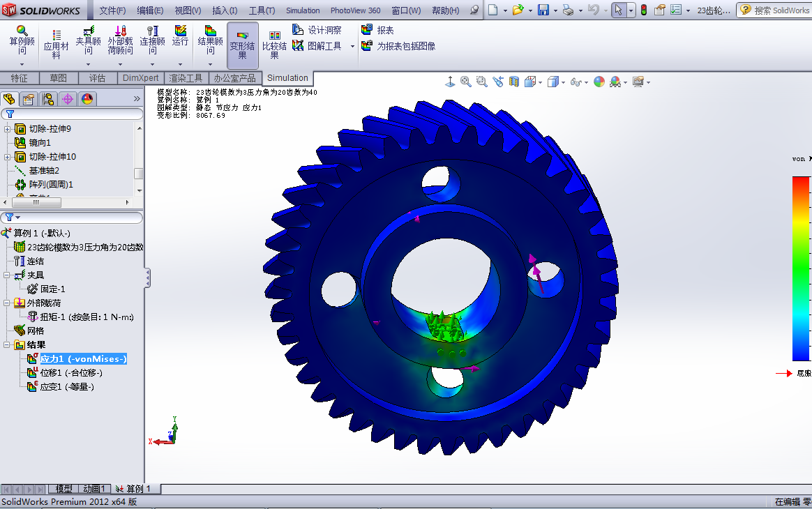Screen dimensions: 812x509
Task: Switch to the 渲染工具 tab
Action: coord(186,78)
